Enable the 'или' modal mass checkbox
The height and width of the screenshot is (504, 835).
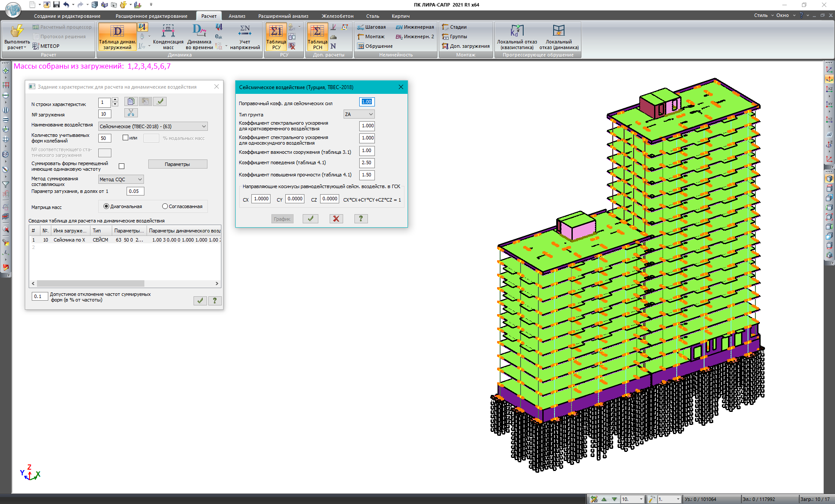point(126,138)
